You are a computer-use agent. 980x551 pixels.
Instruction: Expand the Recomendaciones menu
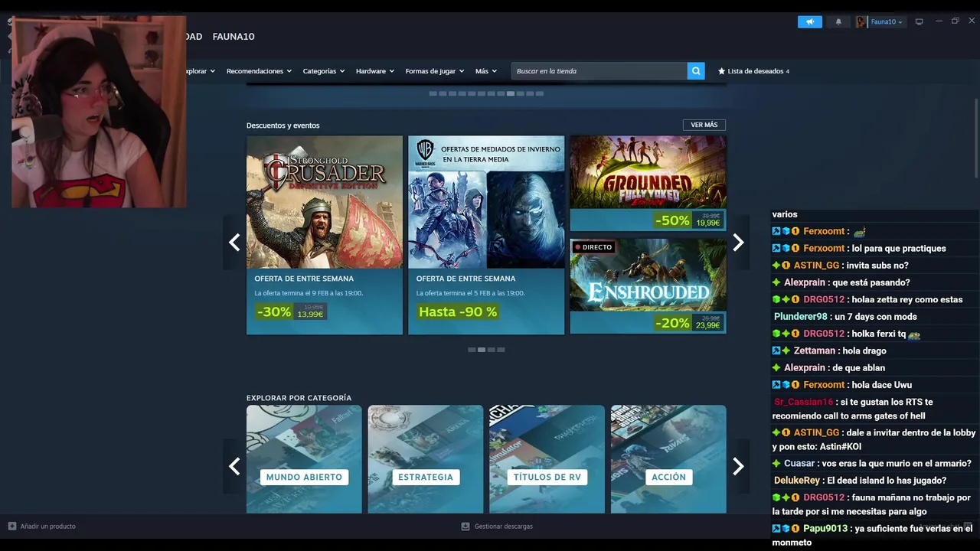point(260,71)
